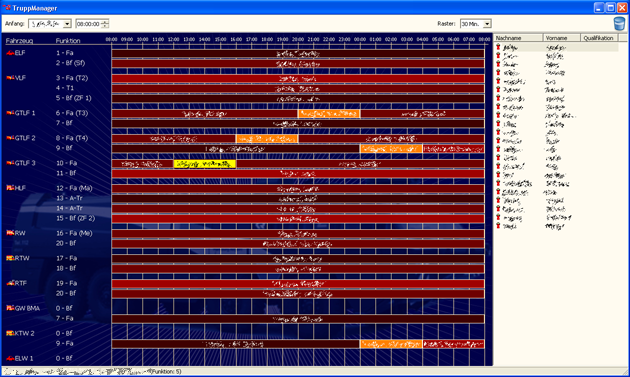Click the 08:00:00 start time field
The height and width of the screenshot is (377, 630).
(x=88, y=24)
